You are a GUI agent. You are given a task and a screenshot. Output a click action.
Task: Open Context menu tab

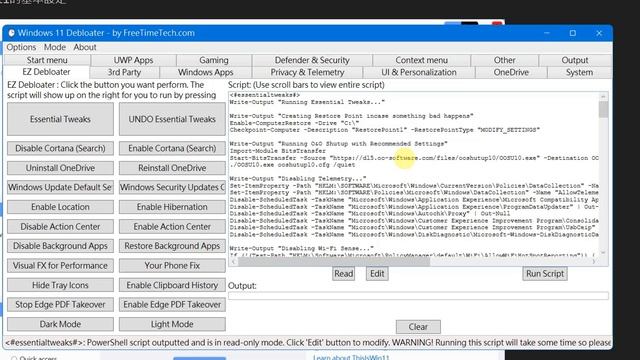[x=421, y=60]
